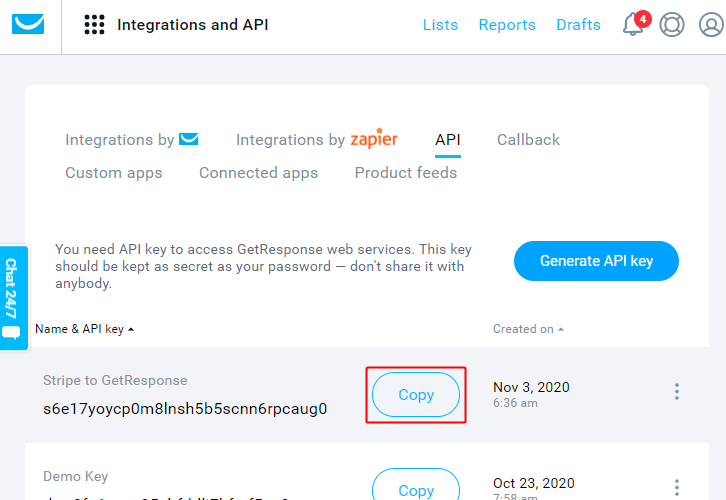Copy the Stripe to GetResponse API key

click(x=416, y=394)
